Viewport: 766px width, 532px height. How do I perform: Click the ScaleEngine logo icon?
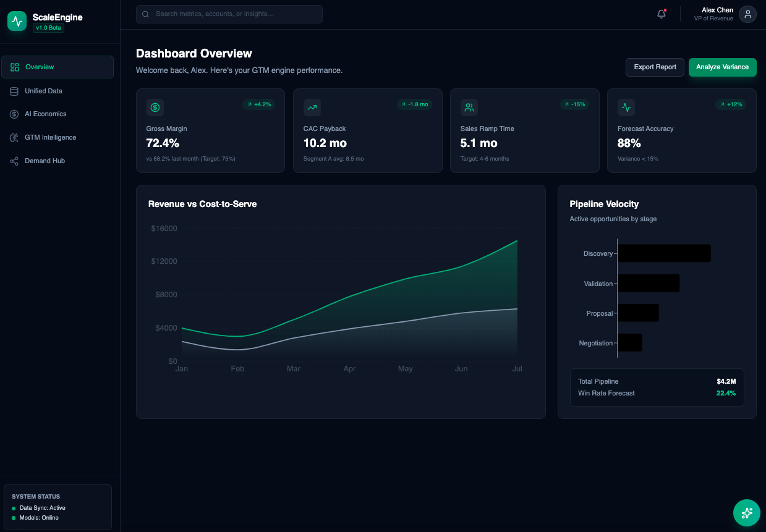[x=17, y=20]
